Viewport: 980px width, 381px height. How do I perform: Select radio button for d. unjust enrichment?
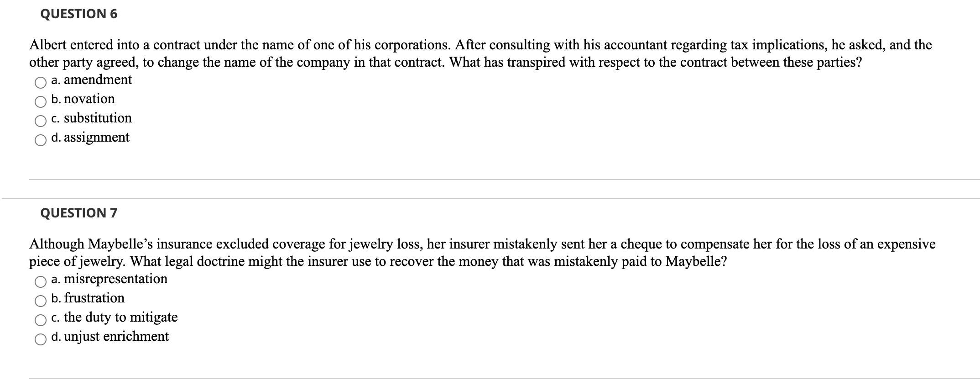pyautogui.click(x=41, y=339)
